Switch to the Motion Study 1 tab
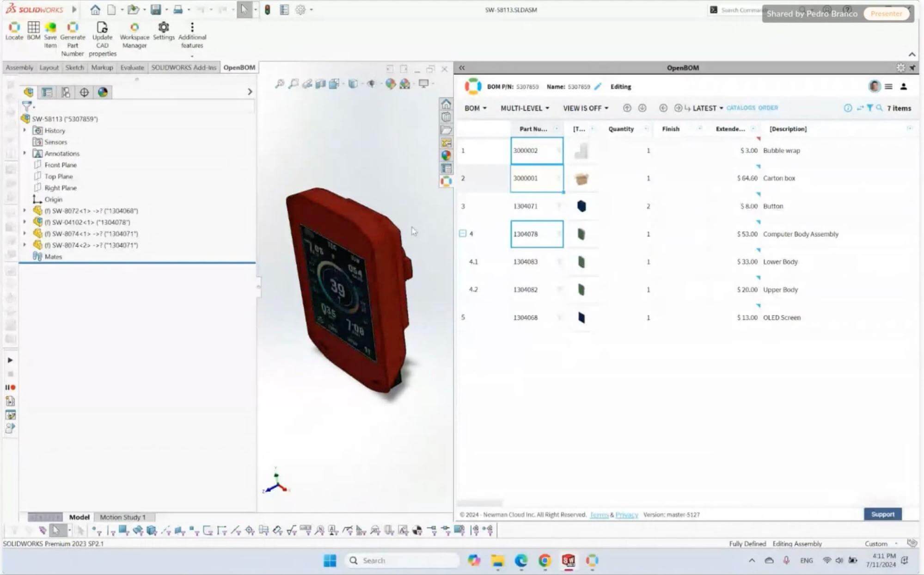 [x=122, y=517]
